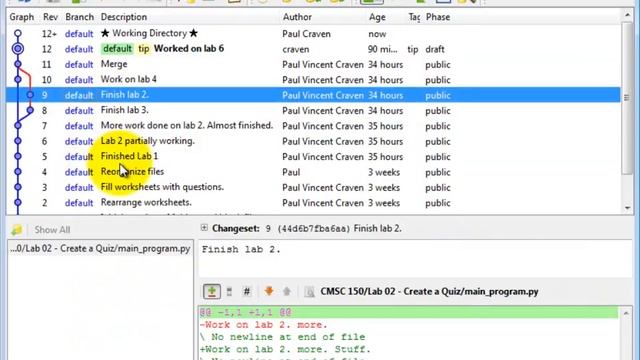Sort by the Graph column header
This screenshot has height=360, width=640.
click(22, 17)
